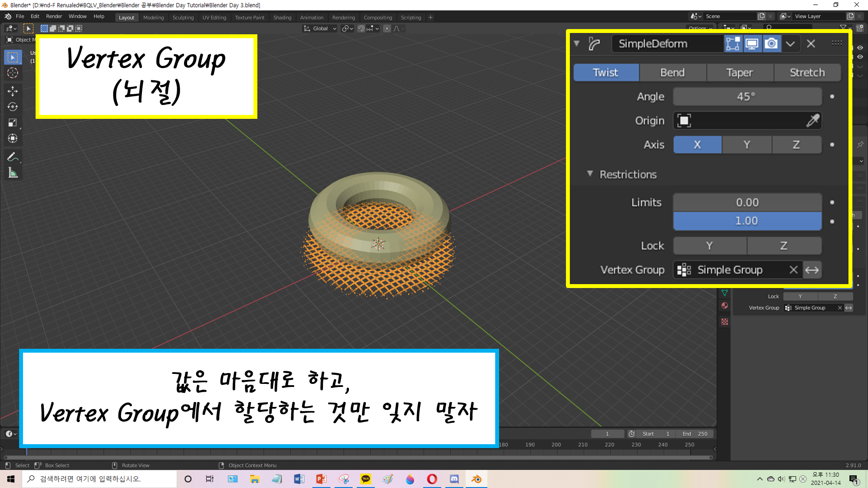Select the Measure tool
This screenshot has height=488, width=868.
pyautogui.click(x=13, y=173)
